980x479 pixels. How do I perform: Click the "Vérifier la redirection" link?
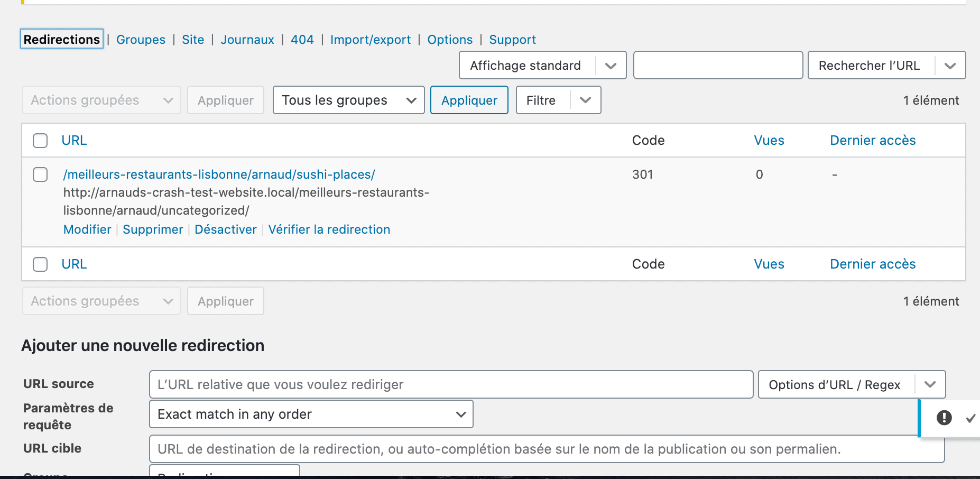click(x=329, y=229)
